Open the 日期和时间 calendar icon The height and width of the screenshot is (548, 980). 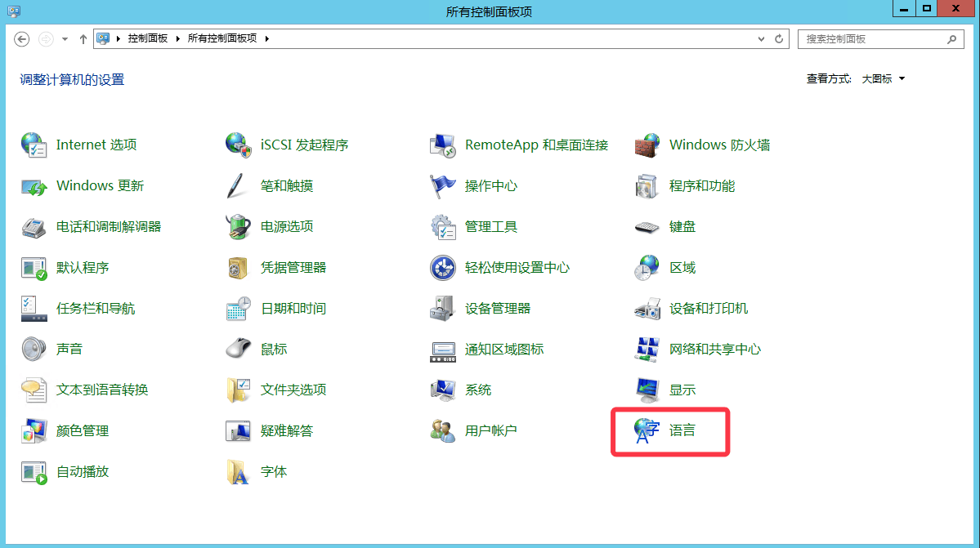coord(238,309)
